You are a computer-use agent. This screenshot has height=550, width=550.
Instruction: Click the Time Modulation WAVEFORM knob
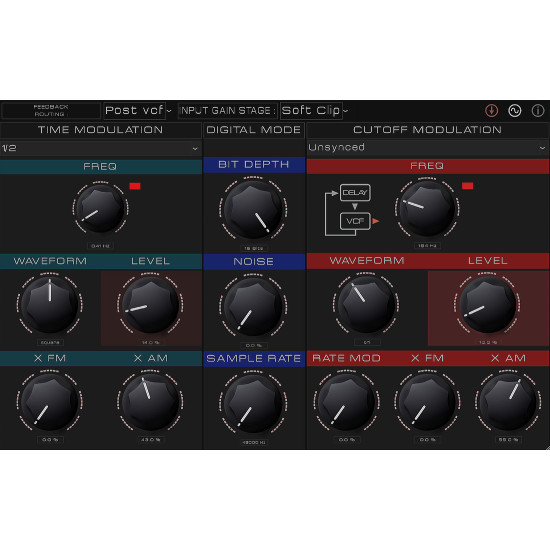(49, 304)
